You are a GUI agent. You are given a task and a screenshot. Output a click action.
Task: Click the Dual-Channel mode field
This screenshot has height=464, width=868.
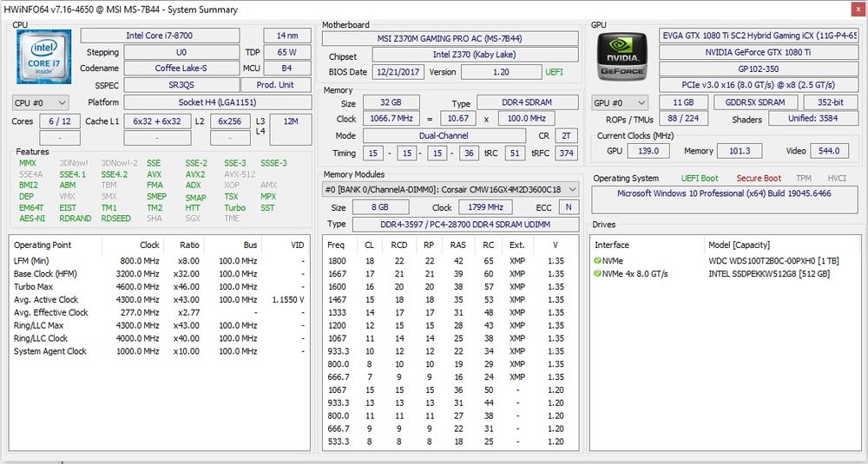coord(444,135)
